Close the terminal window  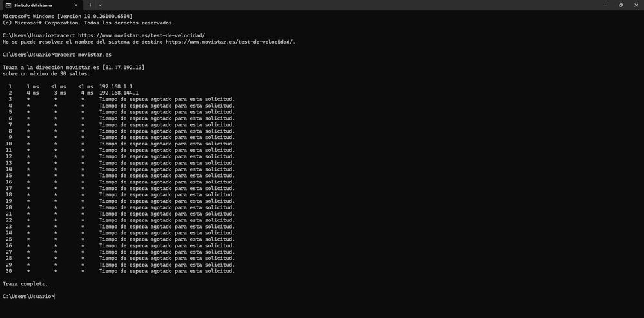pyautogui.click(x=636, y=5)
